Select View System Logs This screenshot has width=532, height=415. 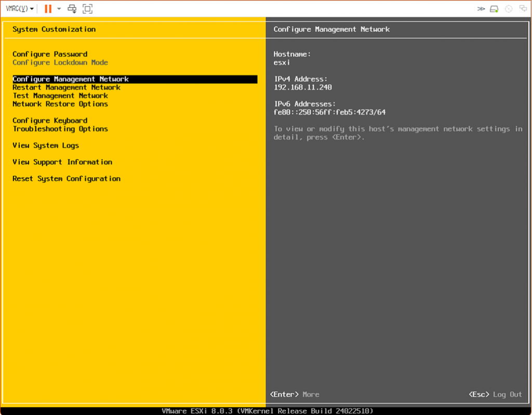[46, 145]
